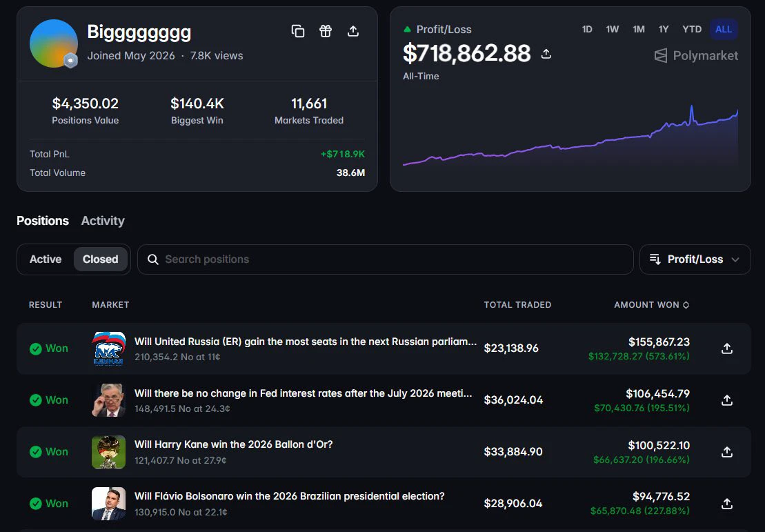The width and height of the screenshot is (765, 532).
Task: Click the Bigggggggg profile avatar
Action: click(x=54, y=43)
